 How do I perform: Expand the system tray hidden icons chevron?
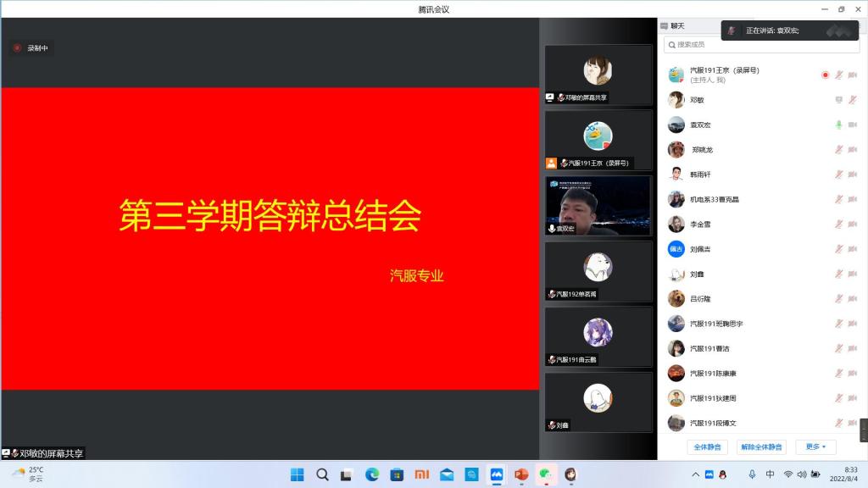696,474
